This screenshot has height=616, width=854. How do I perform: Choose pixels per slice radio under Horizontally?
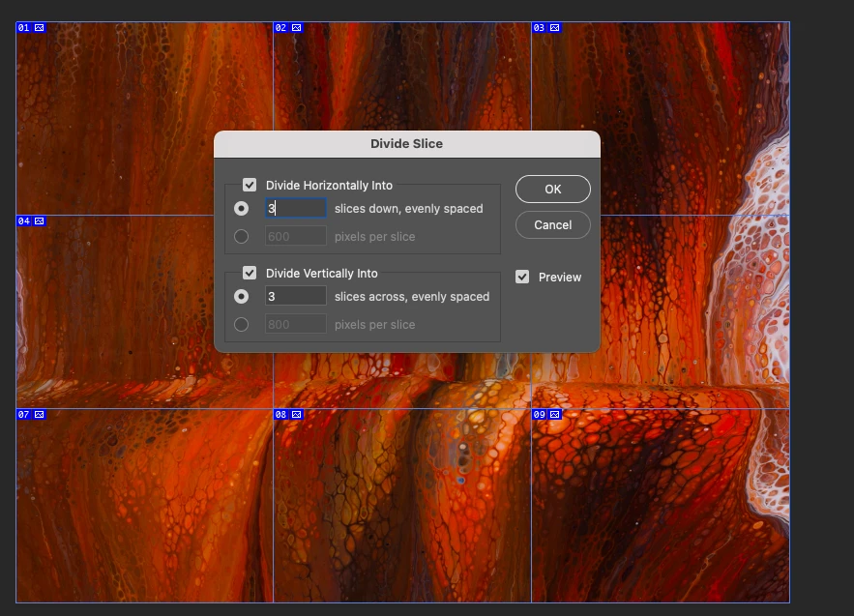pyautogui.click(x=241, y=237)
